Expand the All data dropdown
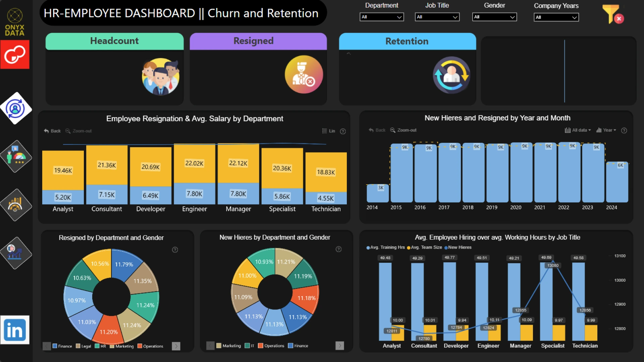644x362 pixels. click(x=578, y=130)
